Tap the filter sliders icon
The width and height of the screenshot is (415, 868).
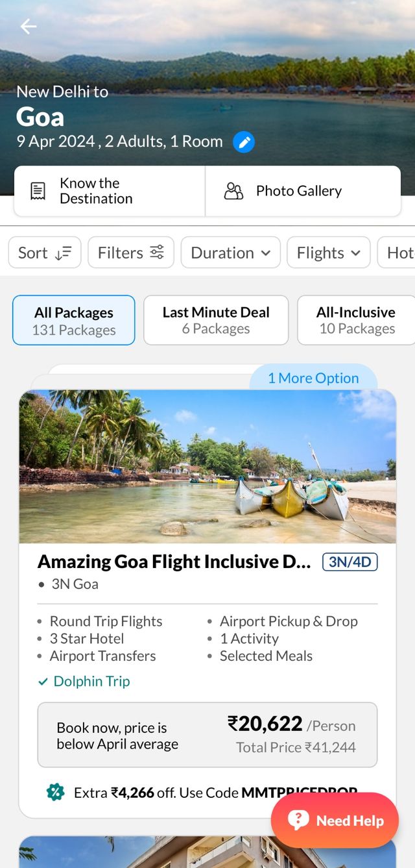(x=157, y=253)
